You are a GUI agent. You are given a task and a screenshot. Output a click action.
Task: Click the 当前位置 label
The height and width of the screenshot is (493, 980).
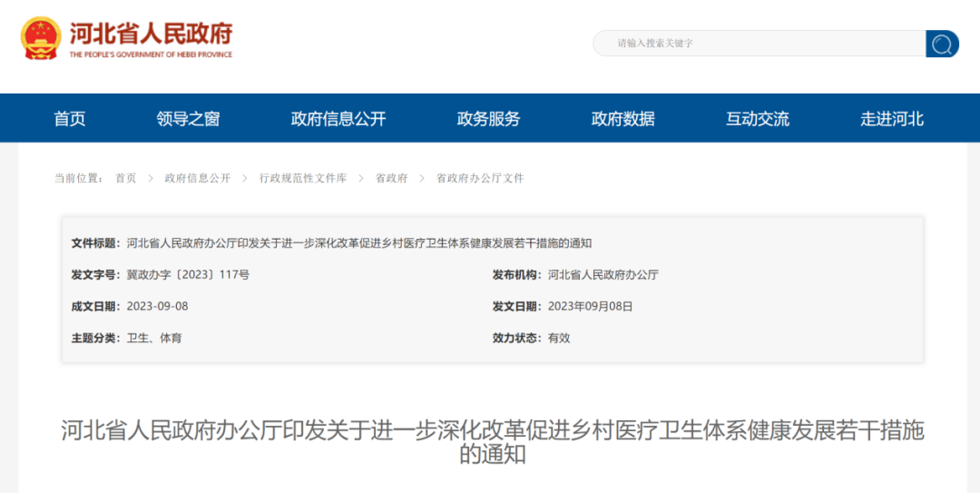[x=79, y=178]
